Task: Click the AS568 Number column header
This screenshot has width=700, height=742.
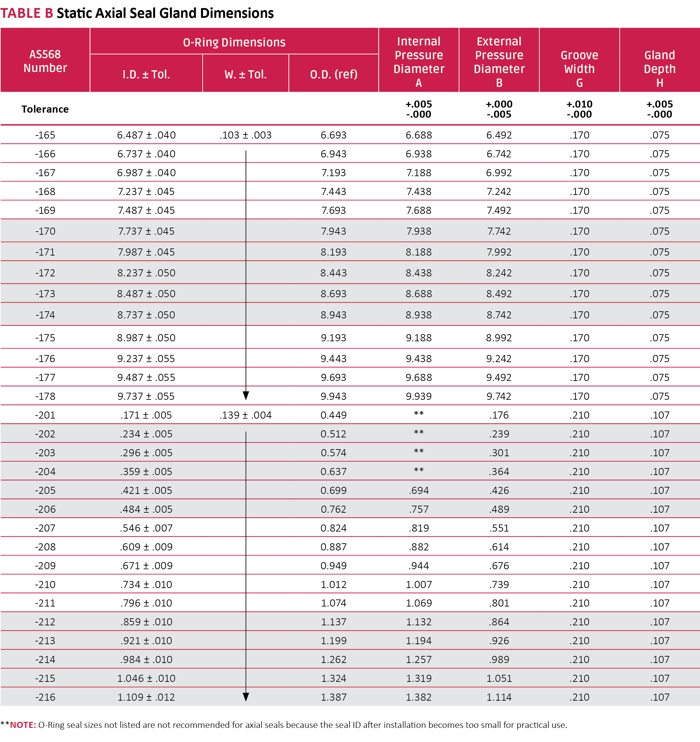Action: pos(45,61)
